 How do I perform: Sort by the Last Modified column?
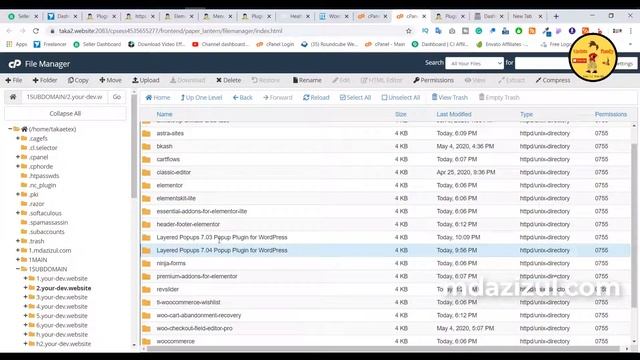454,114
